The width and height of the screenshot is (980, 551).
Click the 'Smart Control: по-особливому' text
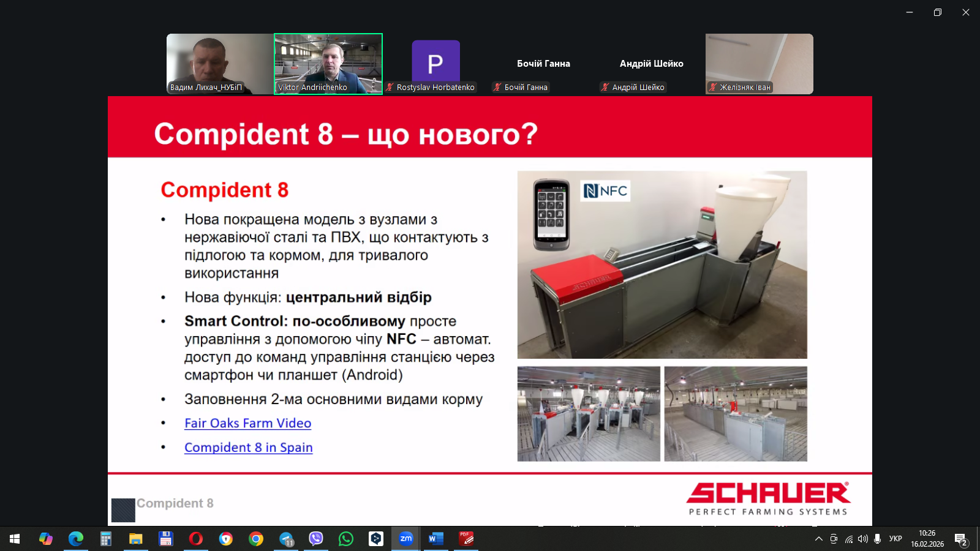tap(295, 321)
